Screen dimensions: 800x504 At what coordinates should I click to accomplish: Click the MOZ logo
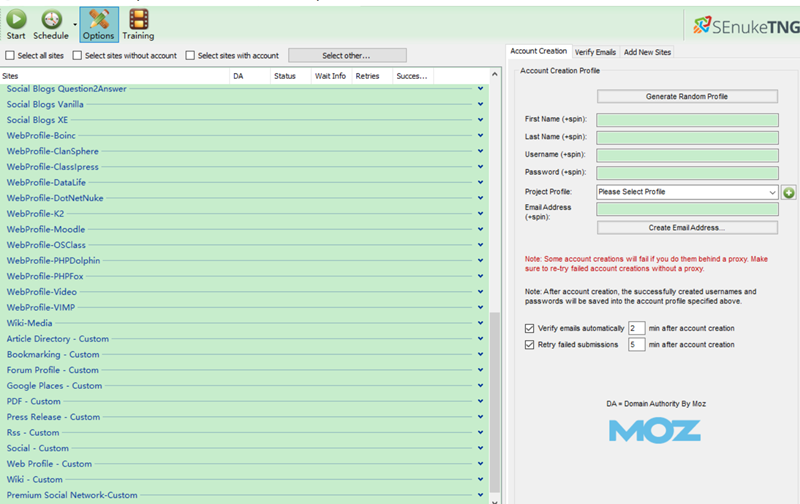(x=654, y=430)
